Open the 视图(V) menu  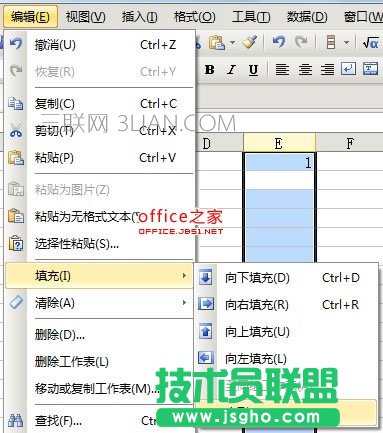tap(85, 16)
